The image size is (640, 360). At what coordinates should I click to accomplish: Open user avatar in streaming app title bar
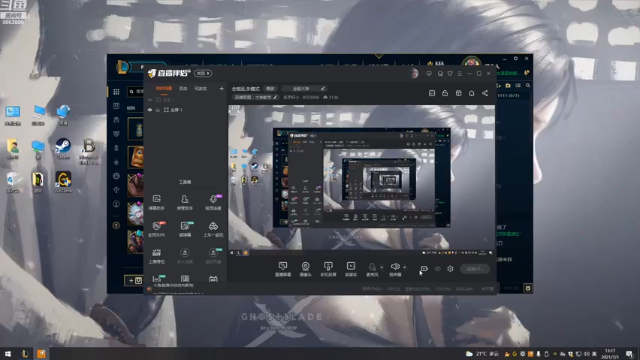pyautogui.click(x=414, y=73)
